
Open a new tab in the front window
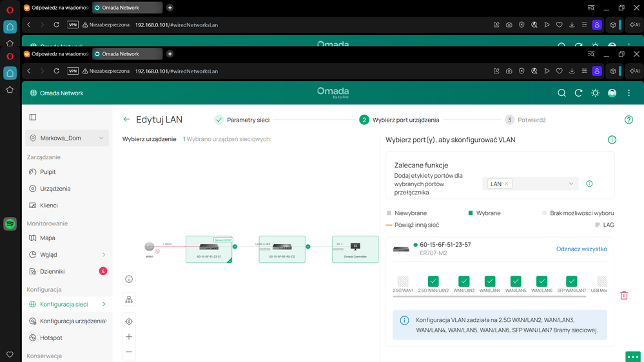point(170,53)
